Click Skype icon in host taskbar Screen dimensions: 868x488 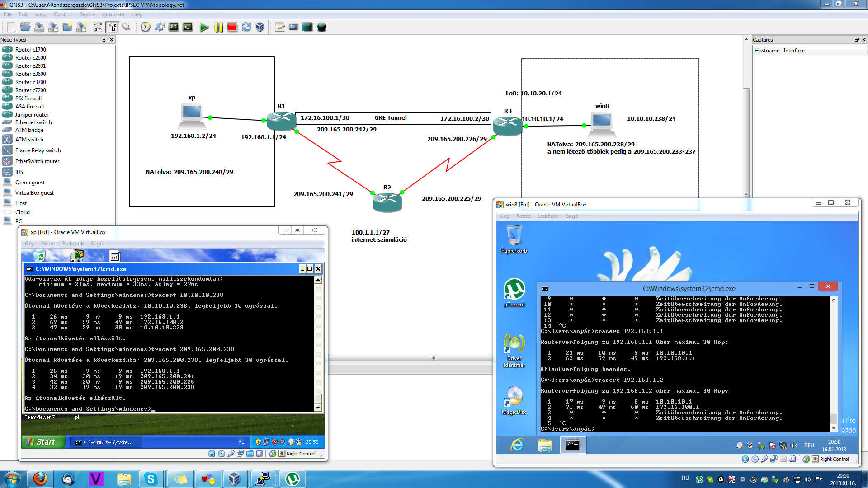click(151, 479)
